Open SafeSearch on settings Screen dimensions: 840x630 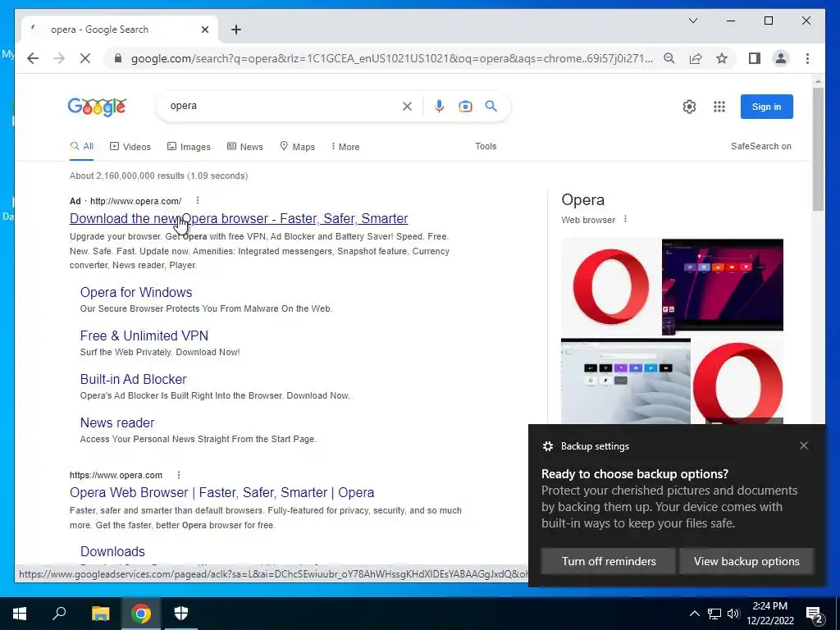click(x=760, y=146)
